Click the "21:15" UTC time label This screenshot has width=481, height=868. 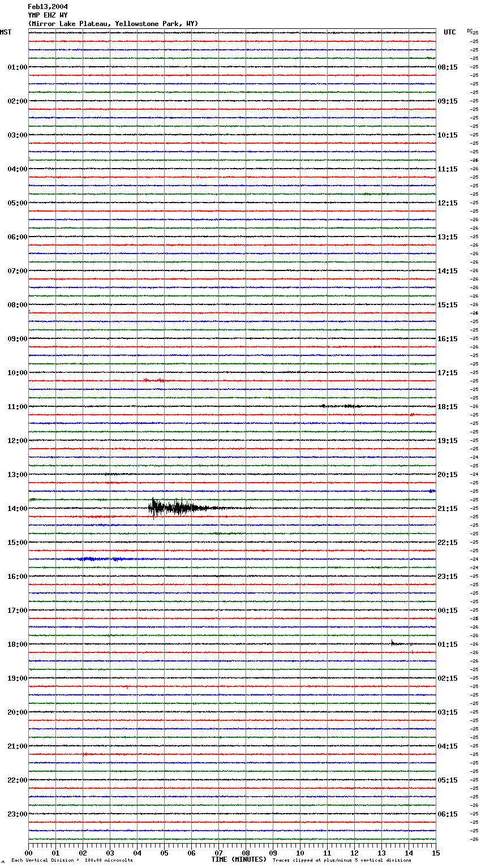448,509
